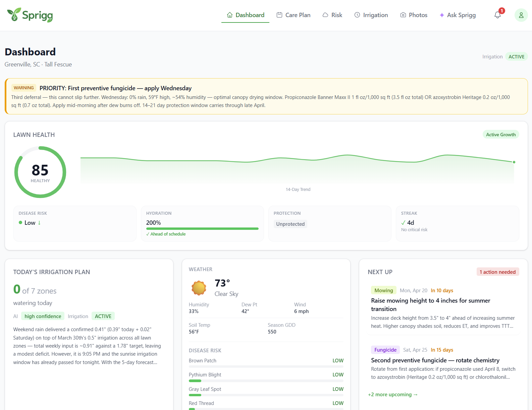Click the Photos camera icon
Screen dimensions: 532x410
403,15
